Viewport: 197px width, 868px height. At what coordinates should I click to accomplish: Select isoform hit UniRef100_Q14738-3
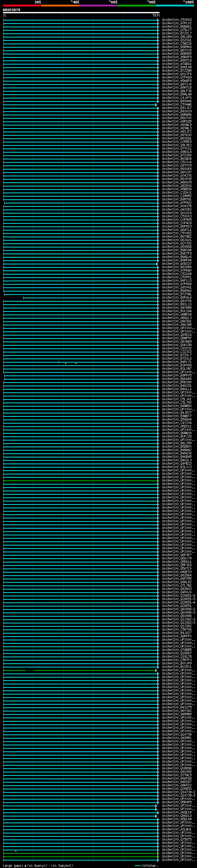click(x=179, y=795)
